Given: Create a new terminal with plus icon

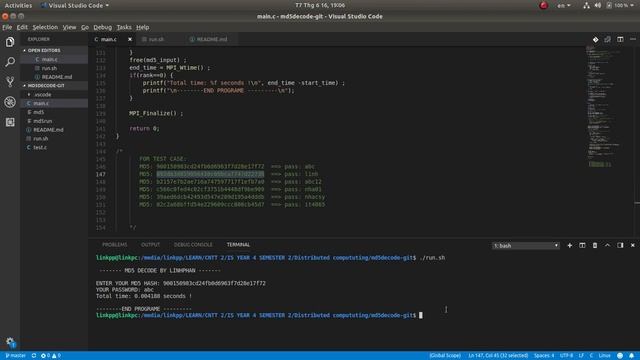Looking at the screenshot, I should tap(569, 245).
